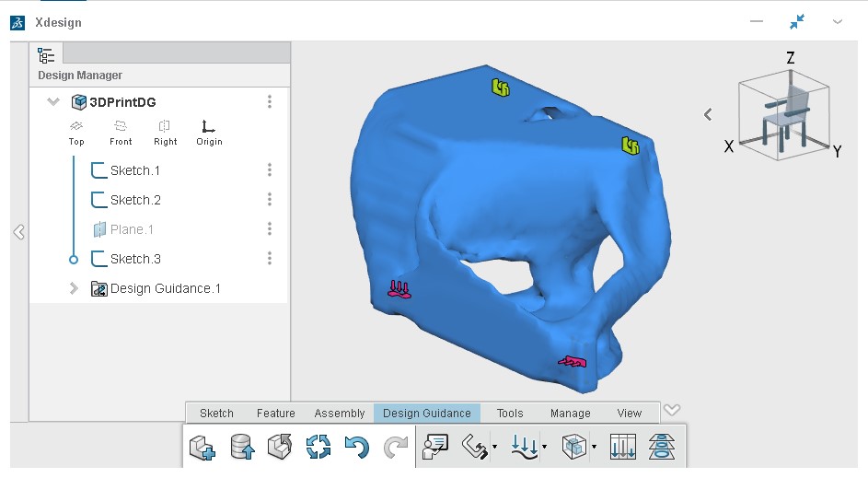This screenshot has height=478, width=868.
Task: Click the pressure columns load icon
Action: (x=623, y=447)
